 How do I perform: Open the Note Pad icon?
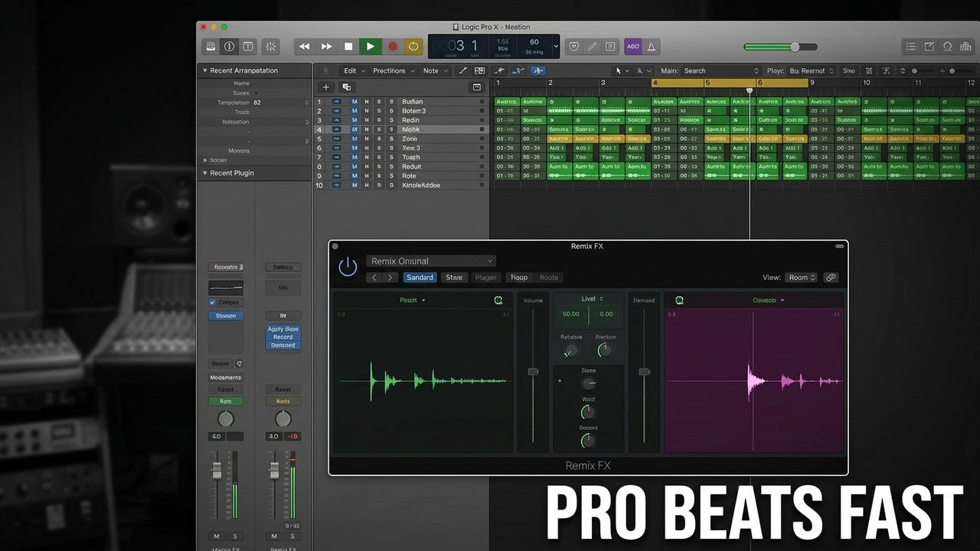coord(929,47)
